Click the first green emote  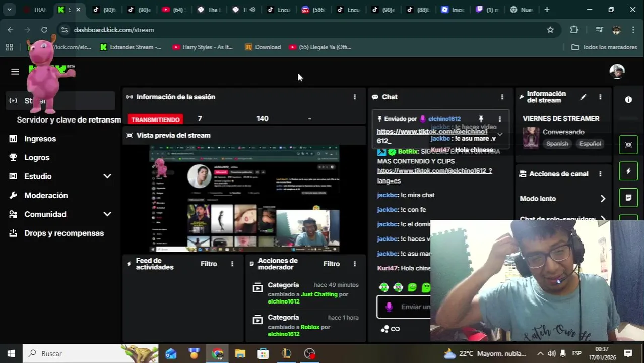pos(384,287)
